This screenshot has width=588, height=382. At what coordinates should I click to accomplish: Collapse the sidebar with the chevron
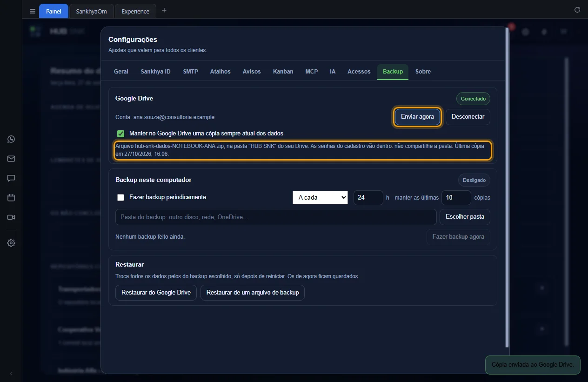click(x=11, y=374)
